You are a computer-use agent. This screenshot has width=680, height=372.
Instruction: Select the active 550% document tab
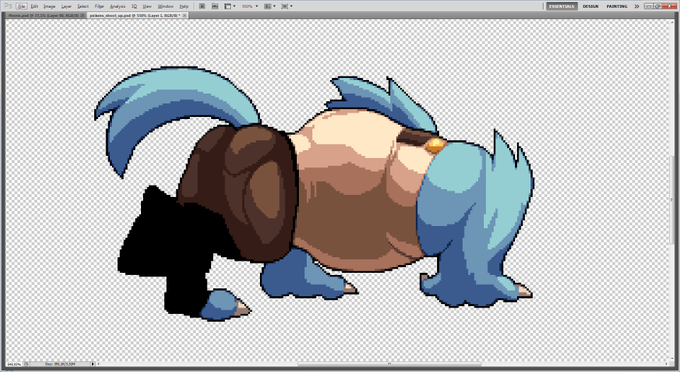(x=137, y=15)
